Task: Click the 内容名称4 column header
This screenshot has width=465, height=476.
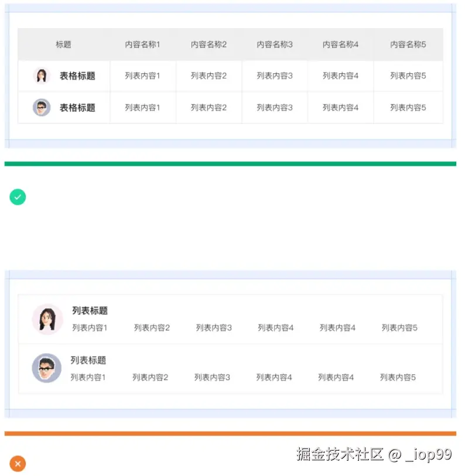Action: pos(340,44)
